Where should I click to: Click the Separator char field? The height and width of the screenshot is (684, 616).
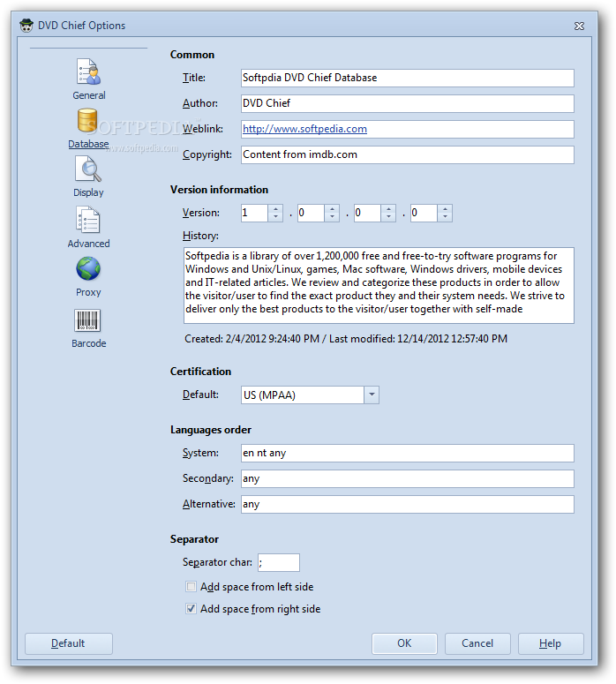(279, 562)
